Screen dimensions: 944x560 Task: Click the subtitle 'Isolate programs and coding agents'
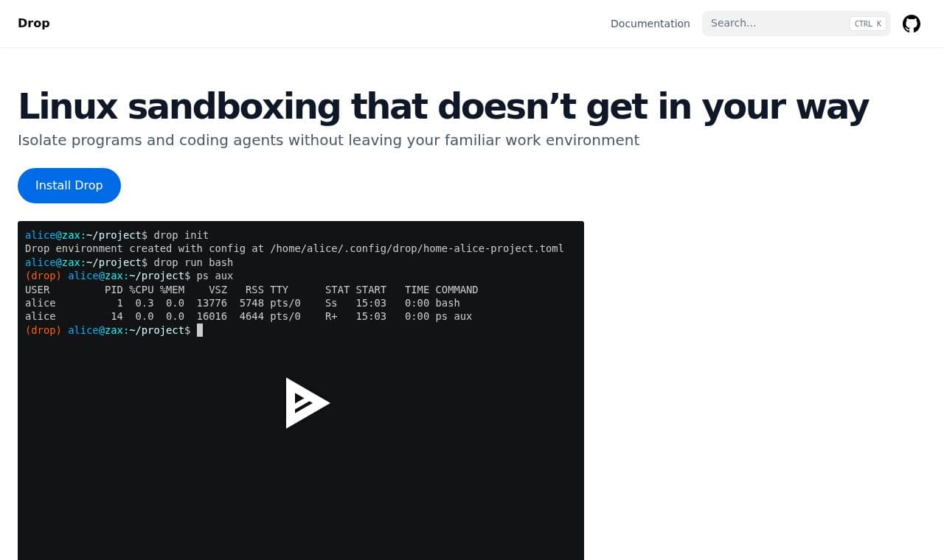click(328, 140)
